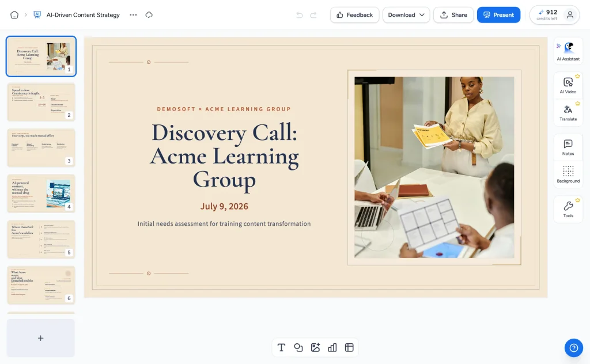This screenshot has width=590, height=364.
Task: Open the AI Assistant panel
Action: point(568,51)
